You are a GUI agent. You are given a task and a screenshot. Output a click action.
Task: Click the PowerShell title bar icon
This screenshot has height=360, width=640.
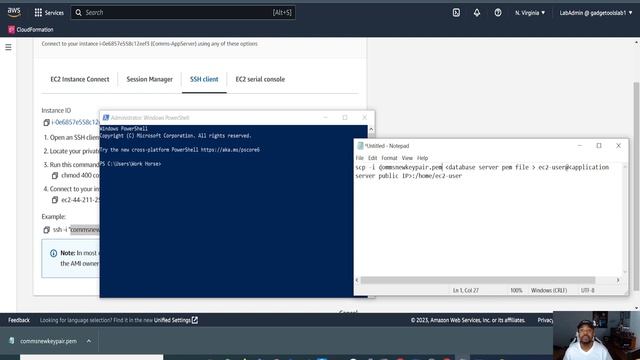point(106,118)
